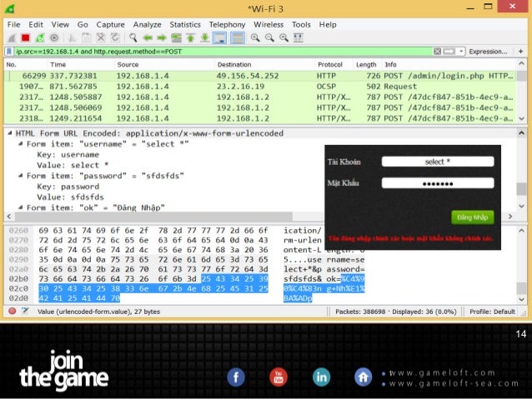Collapse Form item "ok" node
The height and width of the screenshot is (399, 532).
20,207
